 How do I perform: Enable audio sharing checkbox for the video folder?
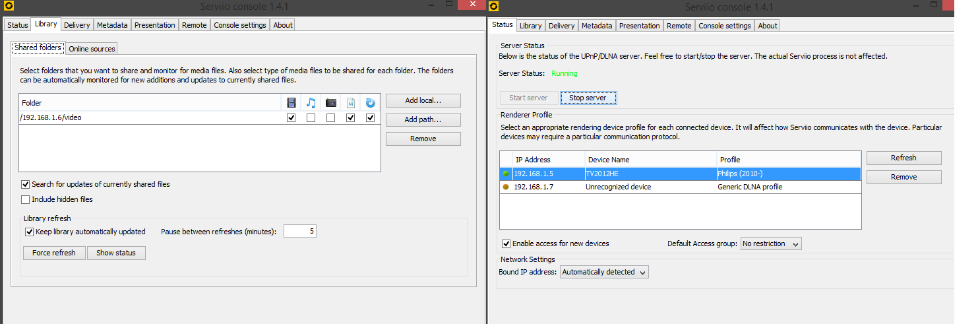(x=311, y=117)
